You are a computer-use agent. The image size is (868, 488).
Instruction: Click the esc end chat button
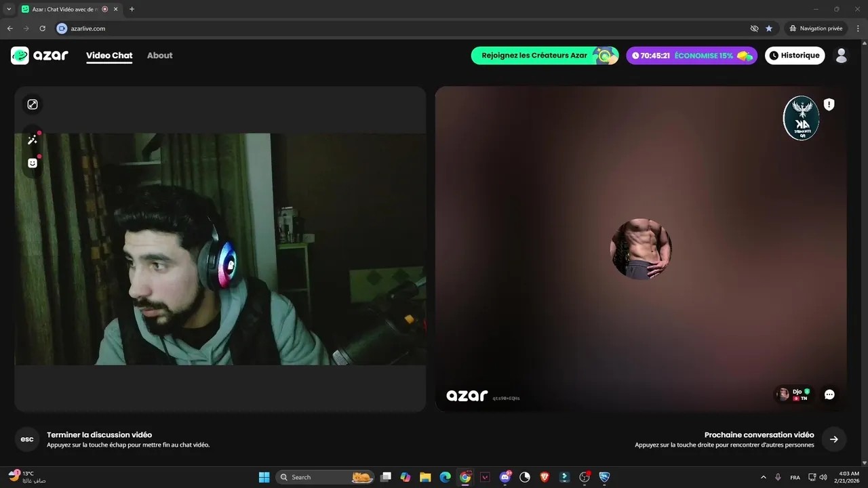point(27,439)
